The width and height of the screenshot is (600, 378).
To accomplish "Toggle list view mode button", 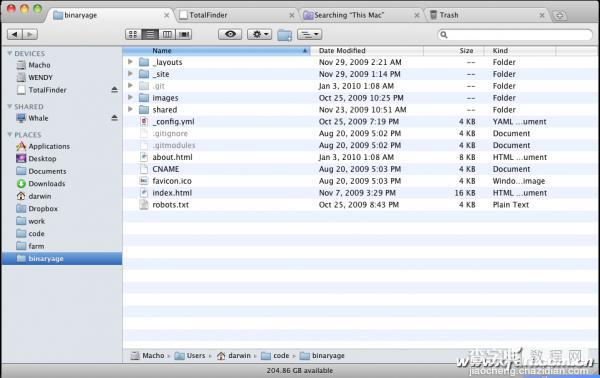I will pos(150,34).
